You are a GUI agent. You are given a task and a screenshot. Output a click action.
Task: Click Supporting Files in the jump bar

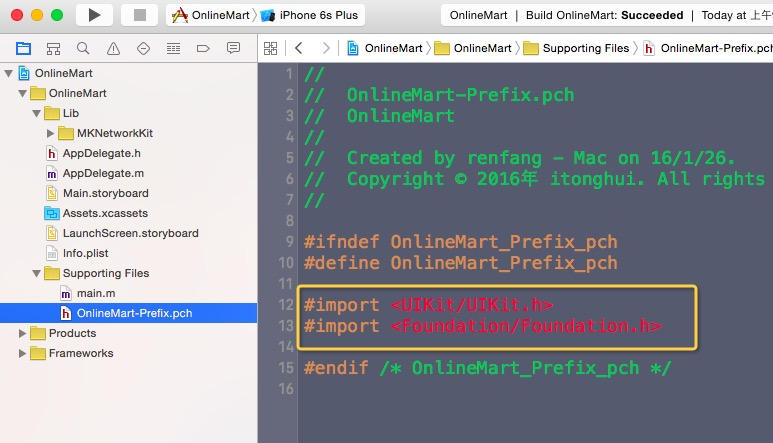[576, 48]
